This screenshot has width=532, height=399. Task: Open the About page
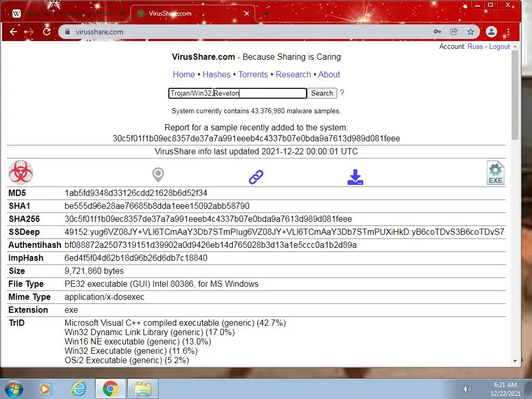tap(329, 74)
